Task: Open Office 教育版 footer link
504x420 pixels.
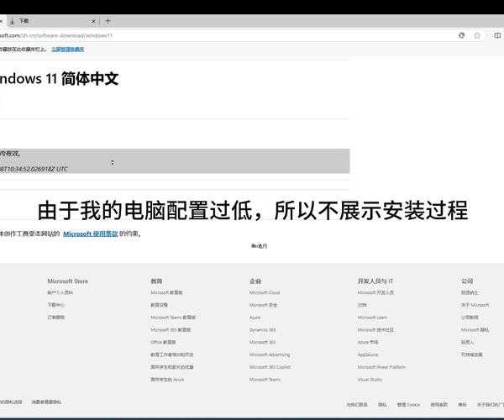Action: [x=163, y=342]
